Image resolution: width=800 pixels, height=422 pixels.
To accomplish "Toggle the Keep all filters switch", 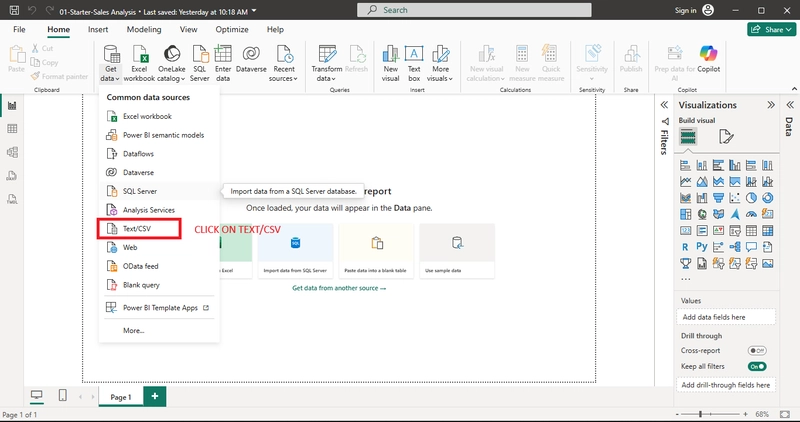I will click(757, 366).
